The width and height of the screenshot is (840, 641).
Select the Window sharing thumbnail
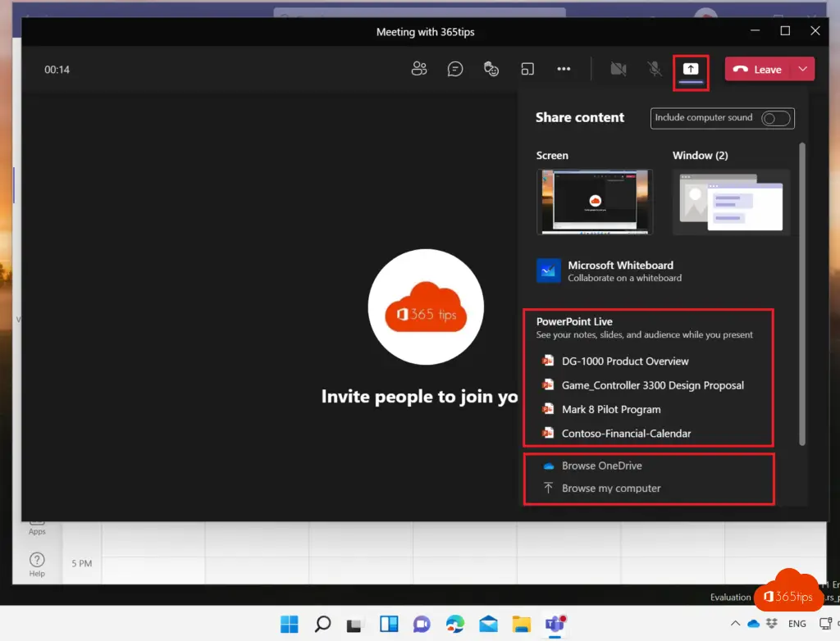[731, 202]
